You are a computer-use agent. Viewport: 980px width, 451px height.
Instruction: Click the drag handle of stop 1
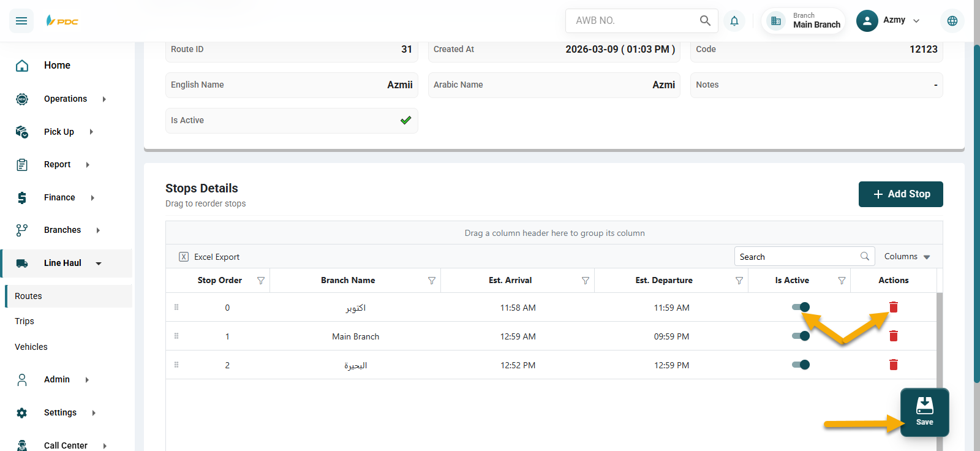tap(176, 336)
